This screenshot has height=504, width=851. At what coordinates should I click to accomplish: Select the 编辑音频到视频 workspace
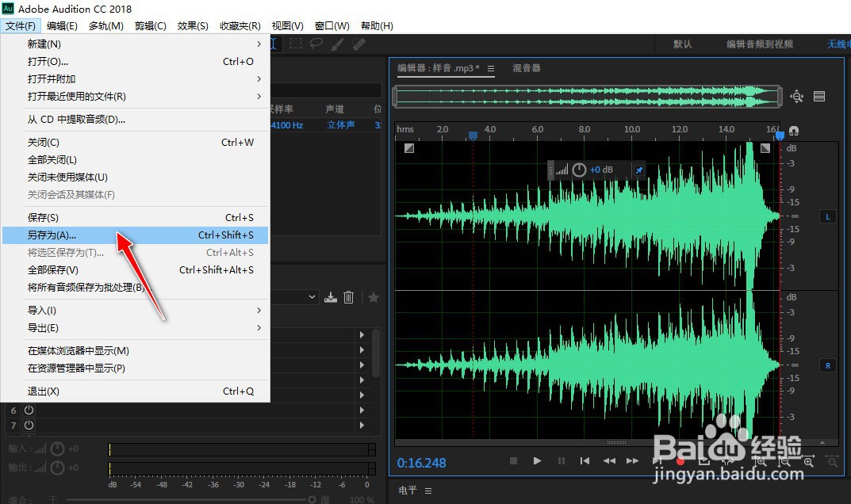760,44
